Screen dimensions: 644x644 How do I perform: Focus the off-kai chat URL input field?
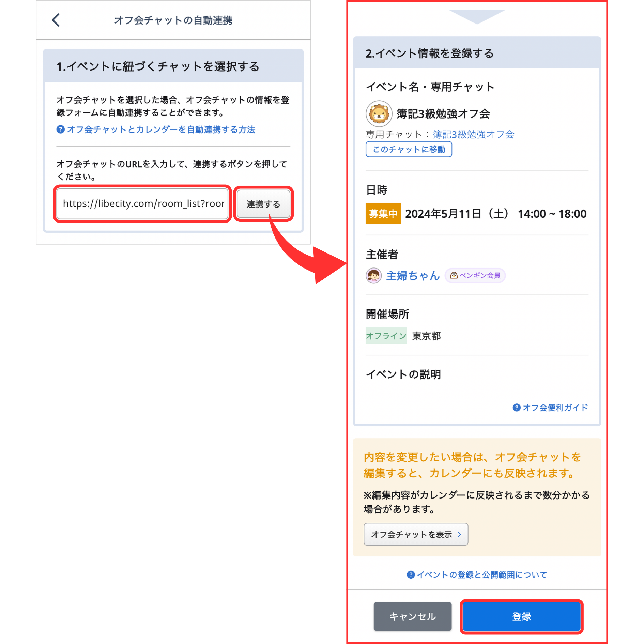coord(142,204)
